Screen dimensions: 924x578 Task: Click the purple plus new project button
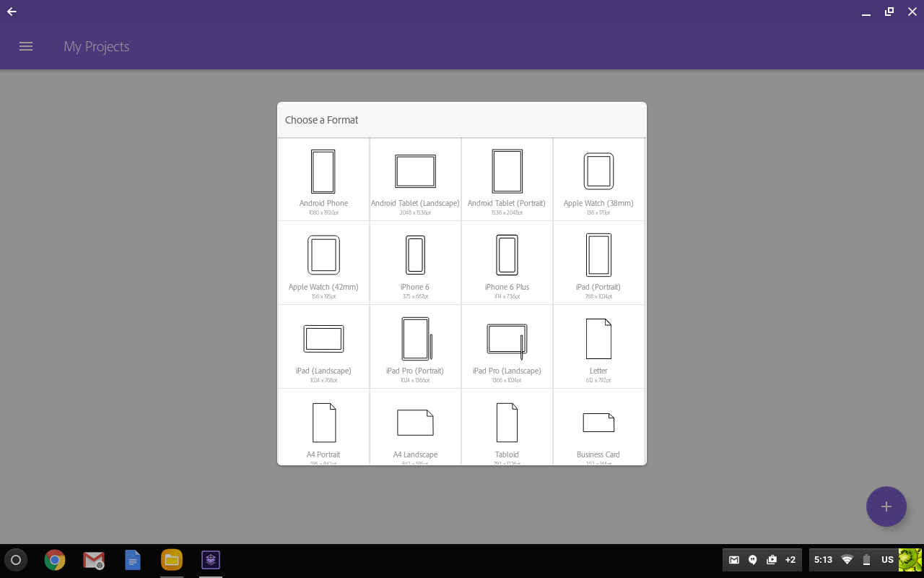point(886,506)
